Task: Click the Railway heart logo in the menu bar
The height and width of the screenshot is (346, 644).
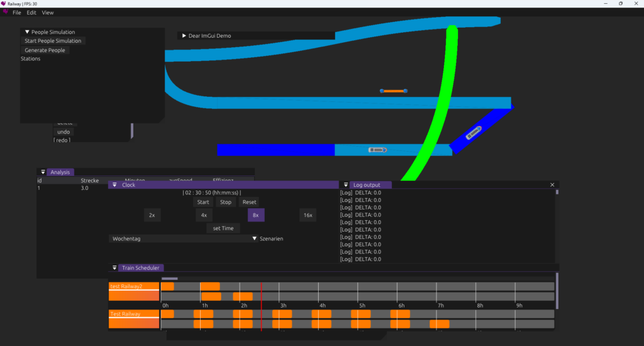Action: pyautogui.click(x=6, y=12)
